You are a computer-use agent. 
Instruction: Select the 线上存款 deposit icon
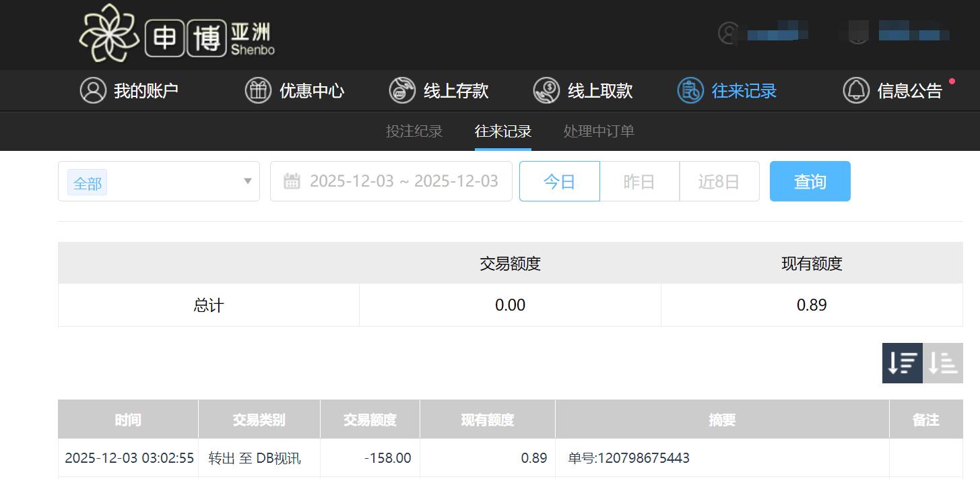click(402, 90)
